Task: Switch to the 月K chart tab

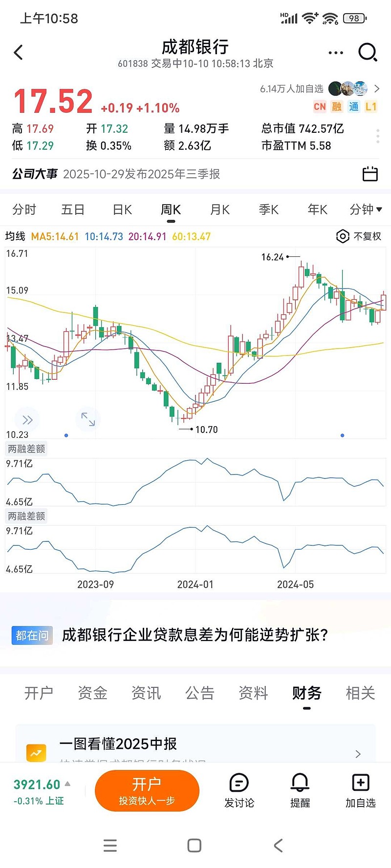Action: click(x=219, y=210)
